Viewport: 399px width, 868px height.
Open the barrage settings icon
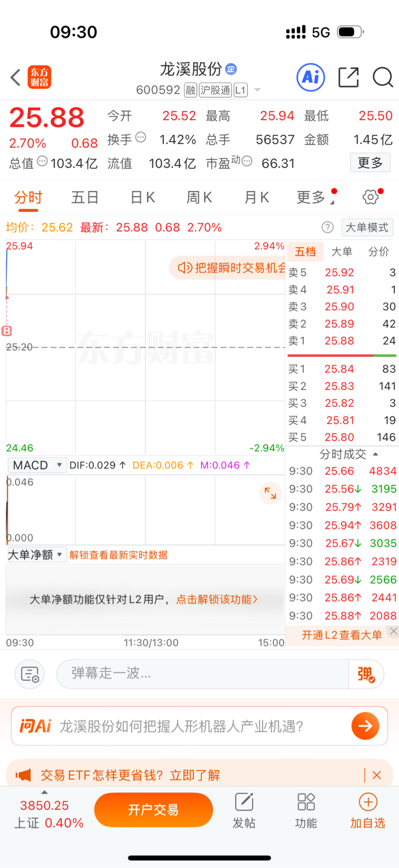(30, 674)
